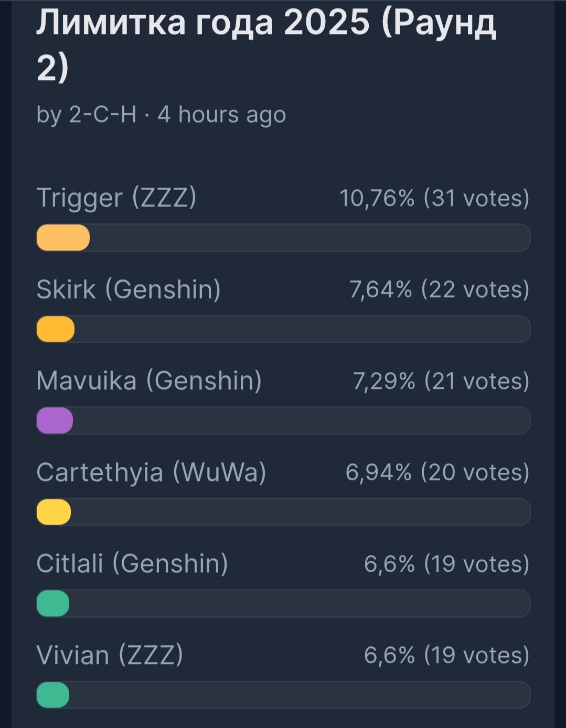Select the Cartethyia (WuWa) option label

tap(151, 472)
